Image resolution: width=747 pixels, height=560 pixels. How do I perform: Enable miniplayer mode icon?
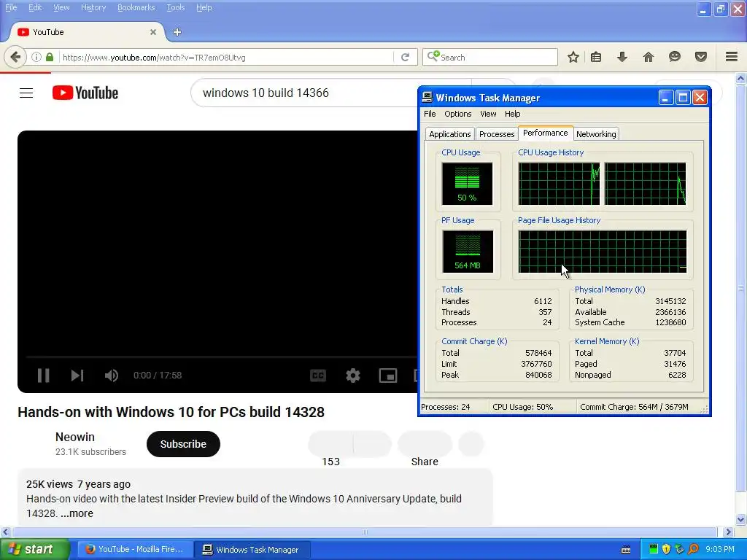click(388, 376)
